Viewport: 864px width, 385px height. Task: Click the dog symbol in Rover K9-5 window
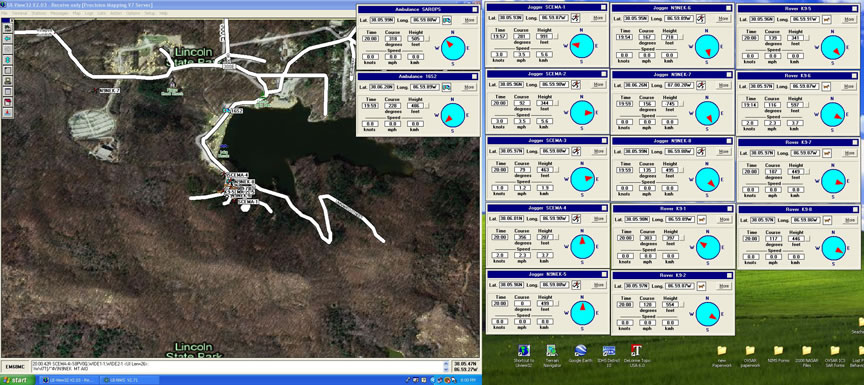pyautogui.click(x=826, y=20)
